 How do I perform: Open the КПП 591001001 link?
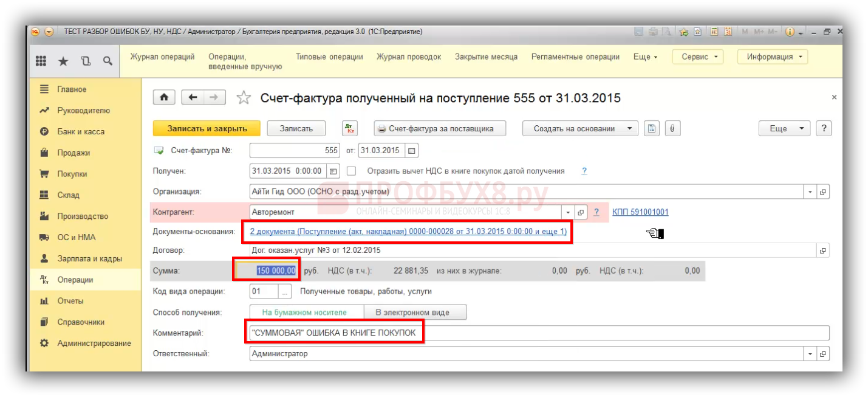coord(640,212)
